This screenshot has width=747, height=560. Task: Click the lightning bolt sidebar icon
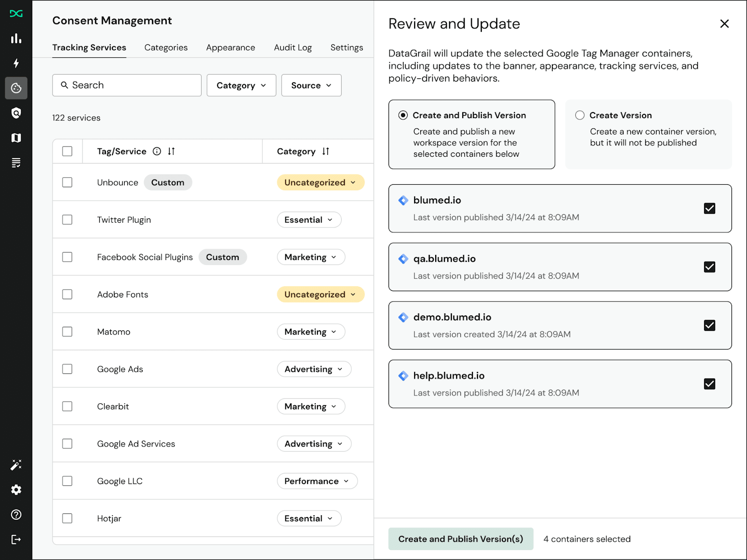16,63
